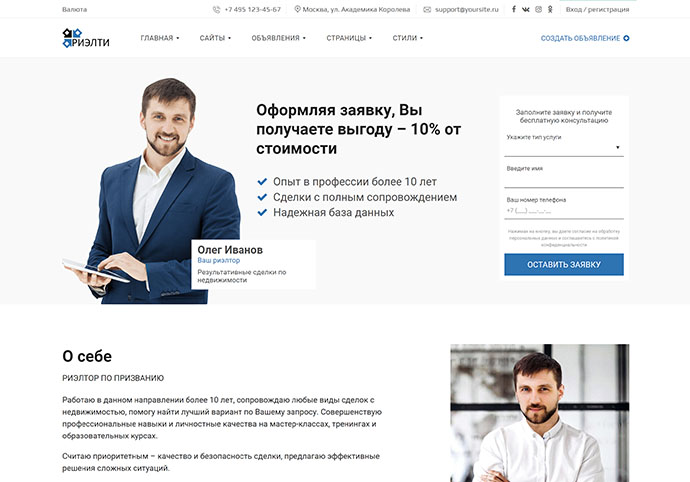The height and width of the screenshot is (482, 690).
Task: Open the Сайты menu item
Action: 215,38
